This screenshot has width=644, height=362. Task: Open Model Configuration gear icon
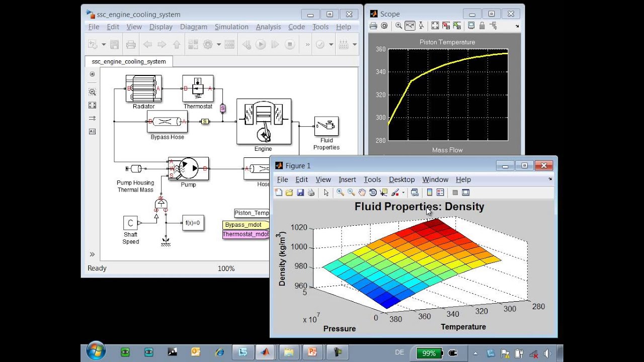tap(208, 45)
